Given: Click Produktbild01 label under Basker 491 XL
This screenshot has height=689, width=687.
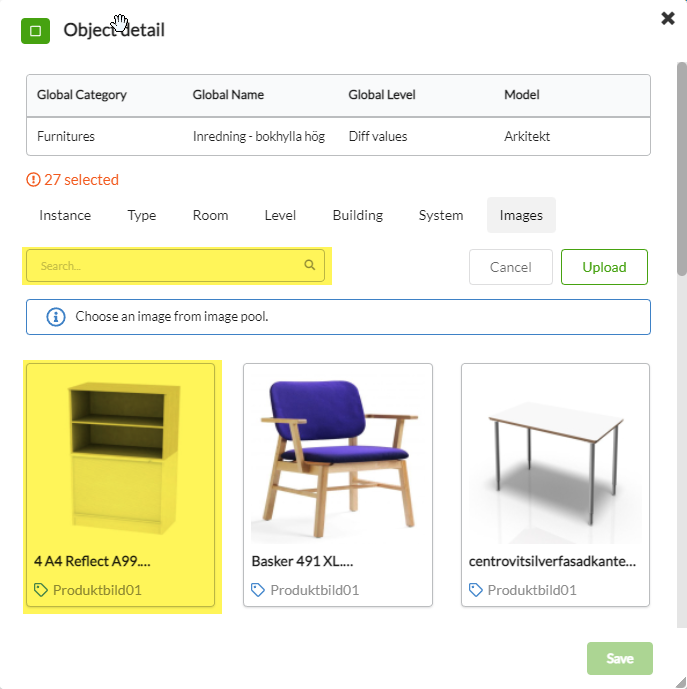Looking at the screenshot, I should (x=315, y=590).
